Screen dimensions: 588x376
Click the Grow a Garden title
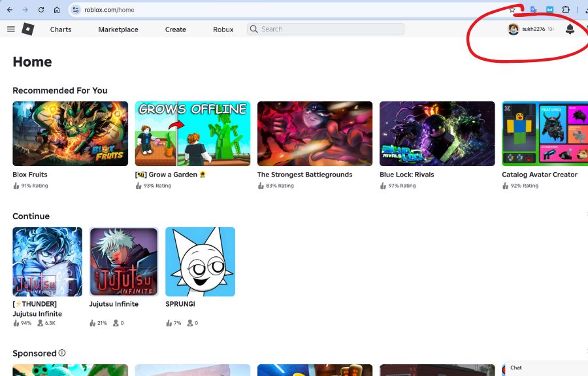(x=171, y=175)
